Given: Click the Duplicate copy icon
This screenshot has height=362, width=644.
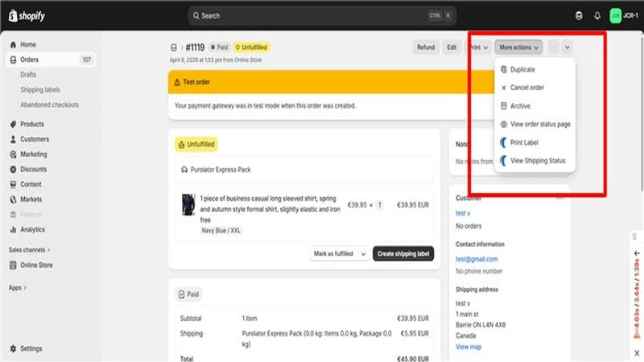Looking at the screenshot, I should [504, 69].
